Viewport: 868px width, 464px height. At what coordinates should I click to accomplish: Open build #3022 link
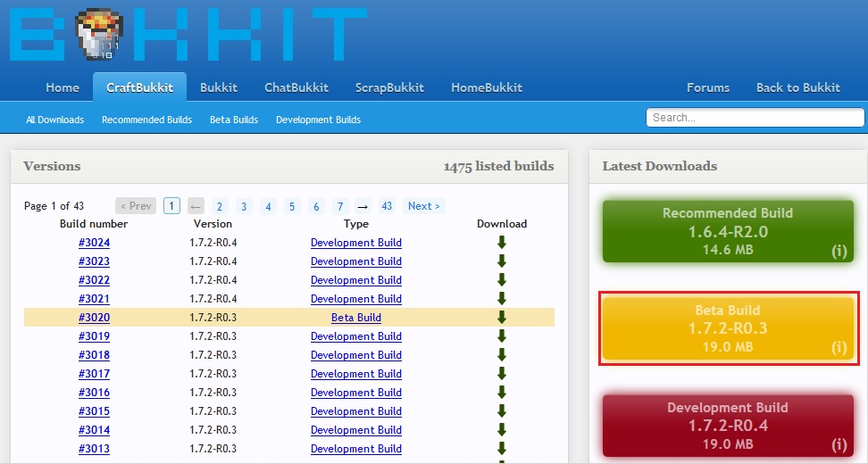tap(94, 280)
